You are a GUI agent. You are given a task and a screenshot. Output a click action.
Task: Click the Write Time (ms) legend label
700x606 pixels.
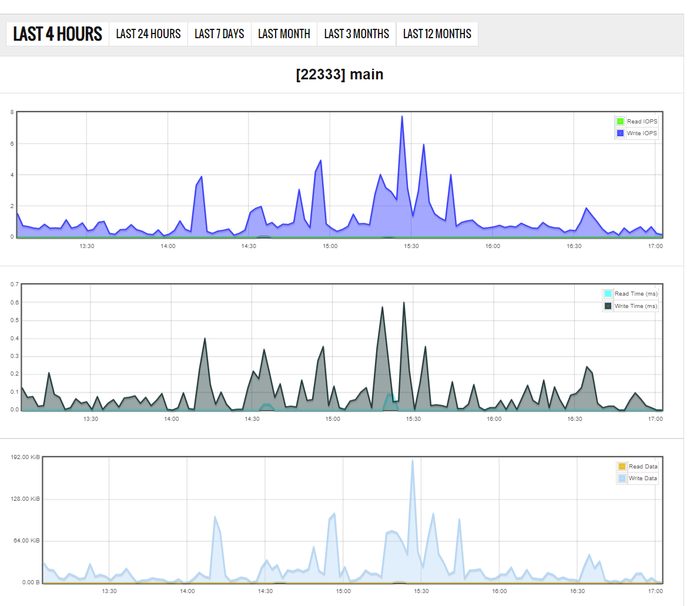coord(636,306)
